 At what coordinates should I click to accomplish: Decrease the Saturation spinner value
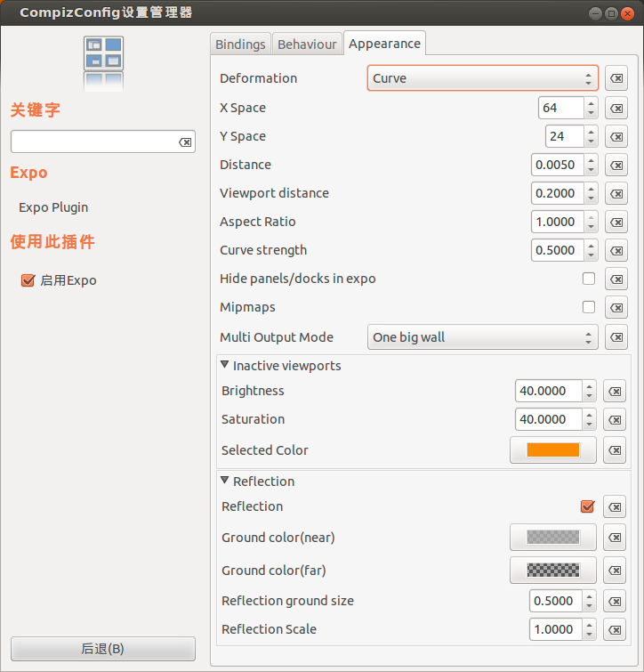(x=589, y=425)
